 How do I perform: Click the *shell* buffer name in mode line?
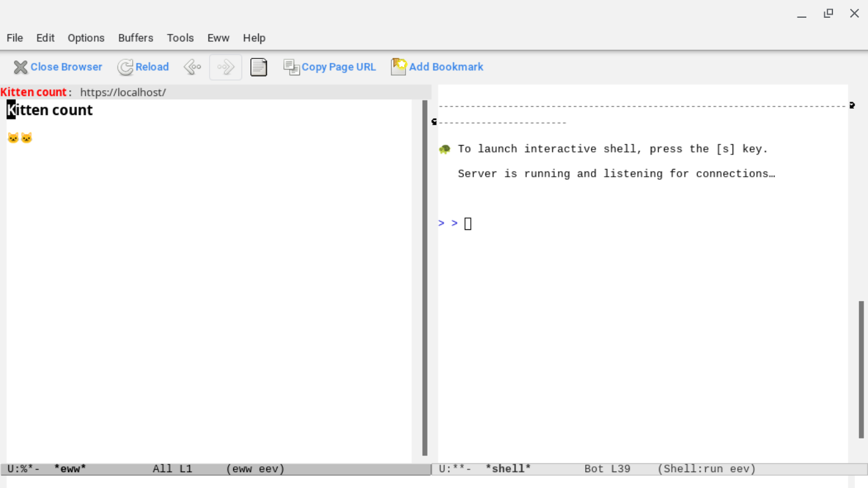508,469
